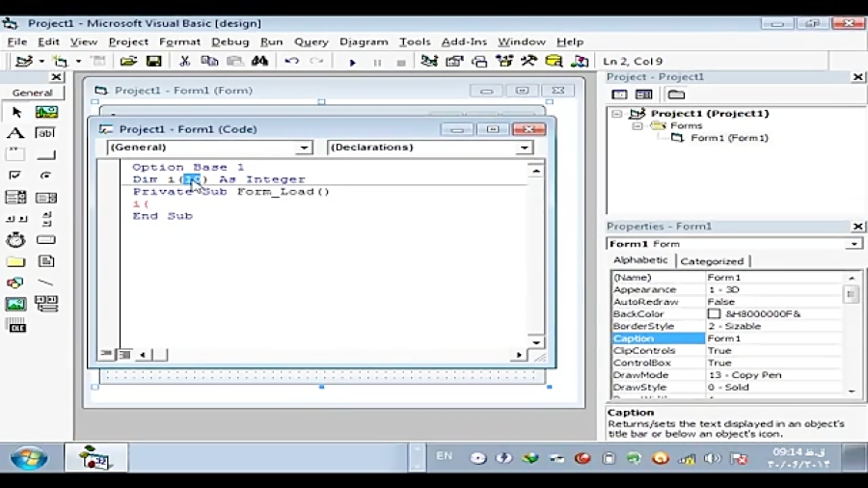Select Form1 (Form1) in project tree
Screen dimensions: 868x488
point(729,138)
